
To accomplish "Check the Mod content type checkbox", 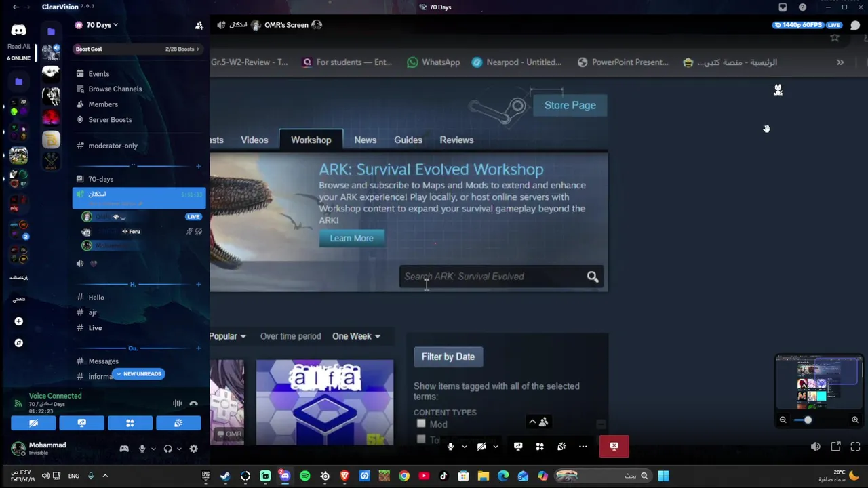I will pos(421,424).
